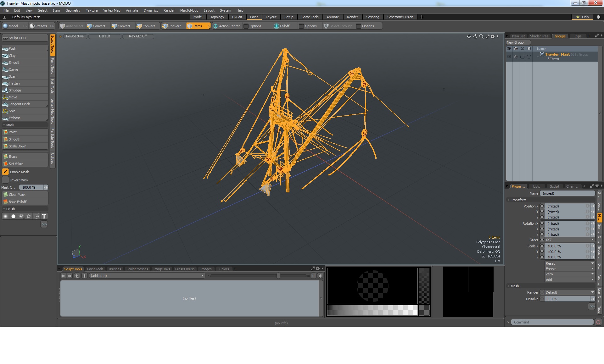Switch to the Schematic Fusion tab

tap(400, 17)
